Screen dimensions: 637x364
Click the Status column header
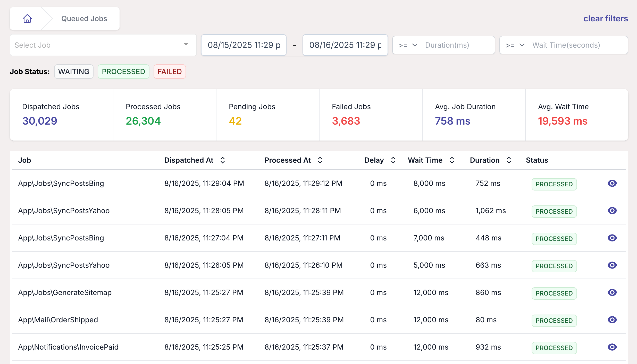pyautogui.click(x=537, y=160)
